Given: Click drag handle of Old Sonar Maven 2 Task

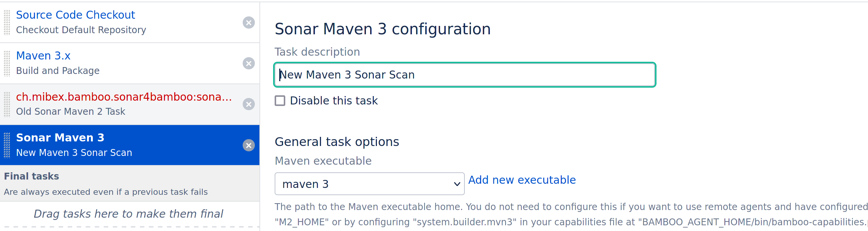Looking at the screenshot, I should point(7,104).
